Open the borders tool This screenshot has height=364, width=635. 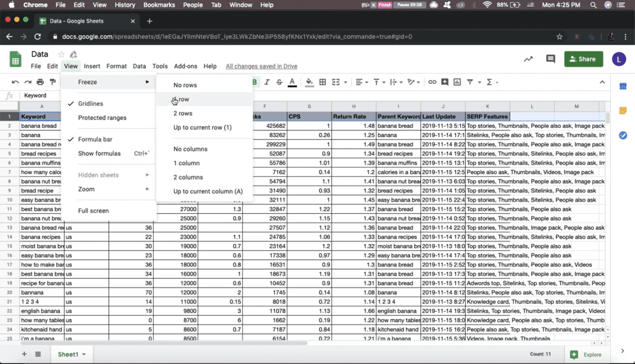[x=323, y=82]
